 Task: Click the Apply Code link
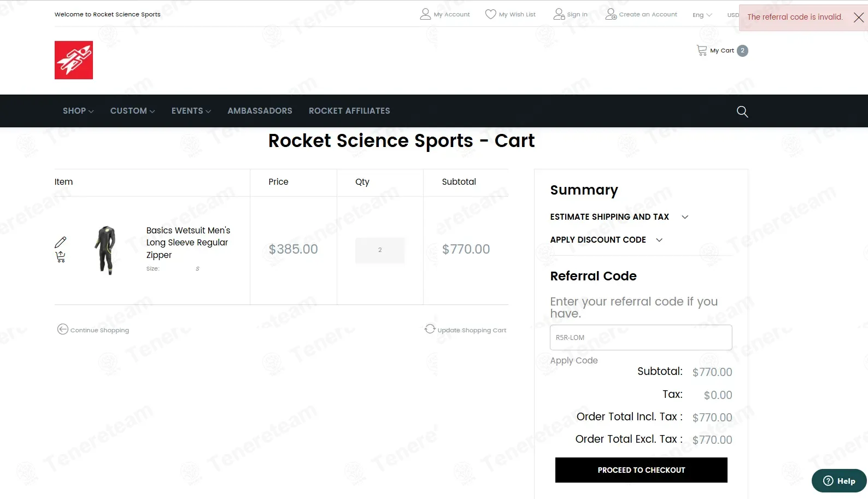(574, 361)
